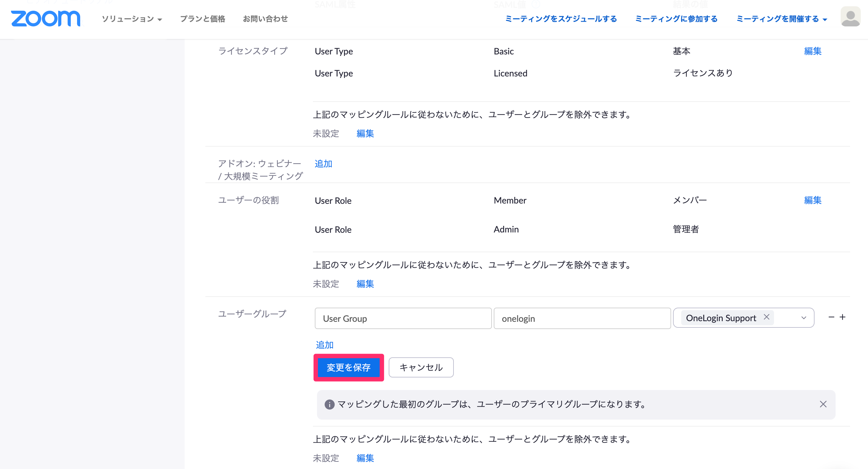The height and width of the screenshot is (469, 868).
Task: Remove the OneLogin Support tag
Action: [766, 317]
